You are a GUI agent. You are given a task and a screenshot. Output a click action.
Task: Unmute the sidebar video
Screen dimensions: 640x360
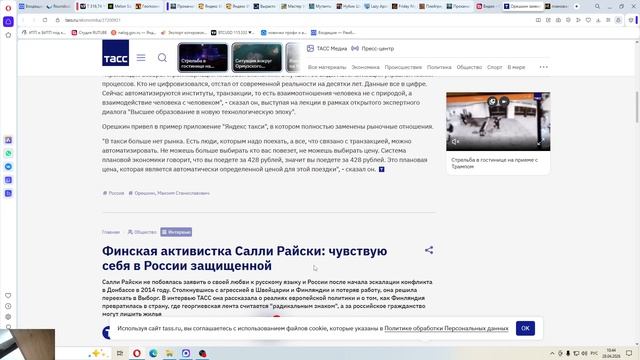tap(455, 142)
